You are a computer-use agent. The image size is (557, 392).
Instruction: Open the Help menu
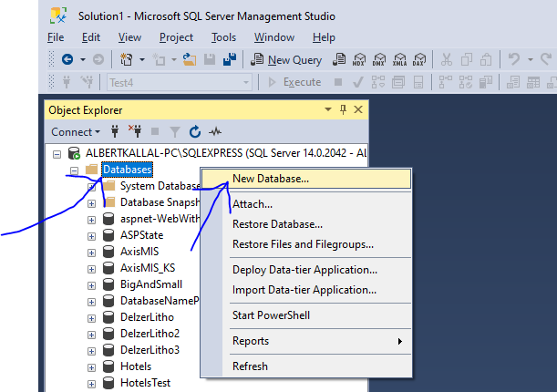click(324, 37)
